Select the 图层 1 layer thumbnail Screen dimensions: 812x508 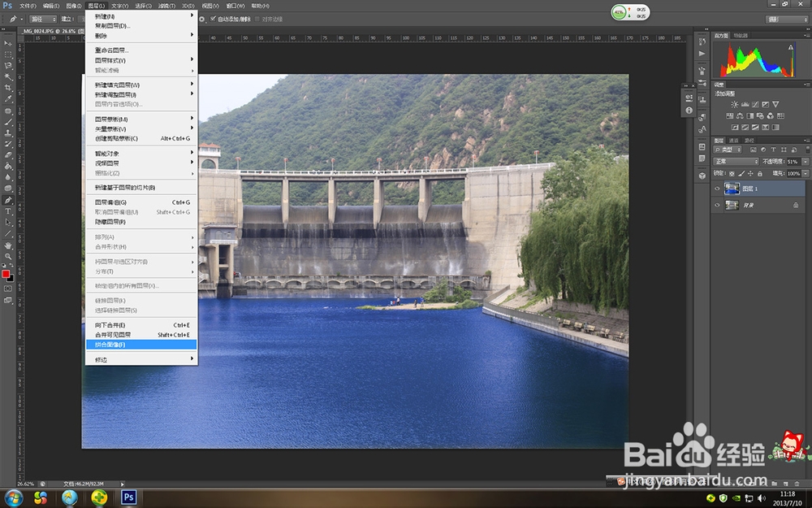click(732, 189)
